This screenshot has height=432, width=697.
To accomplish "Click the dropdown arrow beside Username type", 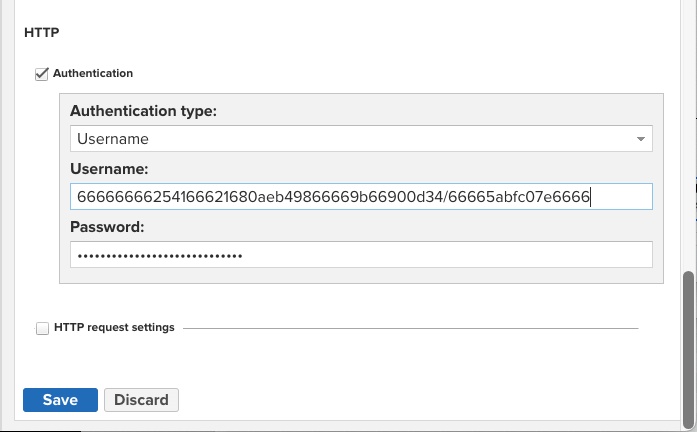I will (641, 139).
